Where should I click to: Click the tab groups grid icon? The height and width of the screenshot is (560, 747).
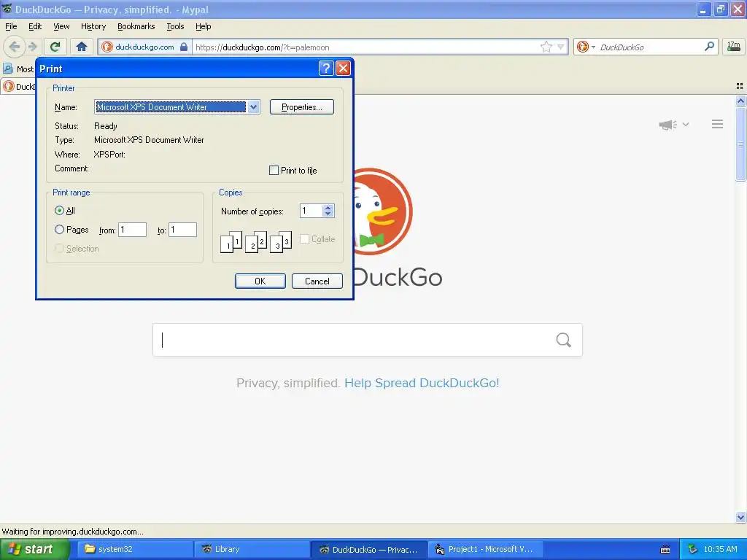(x=740, y=86)
